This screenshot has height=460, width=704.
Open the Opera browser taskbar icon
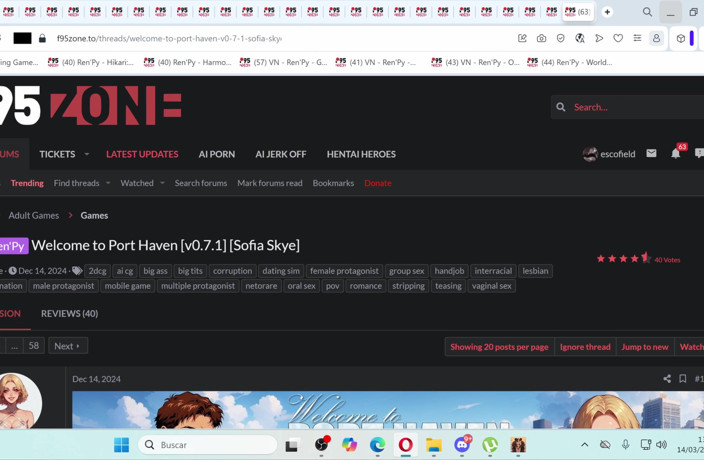(x=405, y=445)
